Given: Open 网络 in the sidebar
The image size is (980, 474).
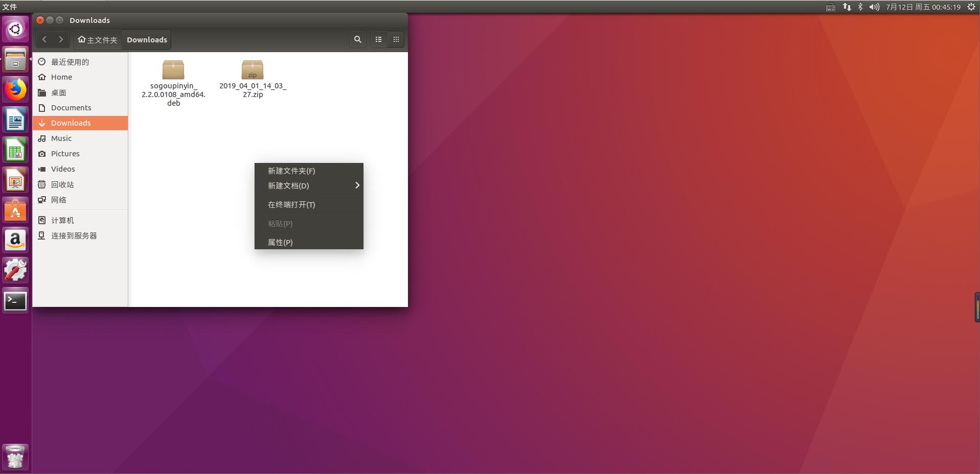Looking at the screenshot, I should tap(80, 200).
